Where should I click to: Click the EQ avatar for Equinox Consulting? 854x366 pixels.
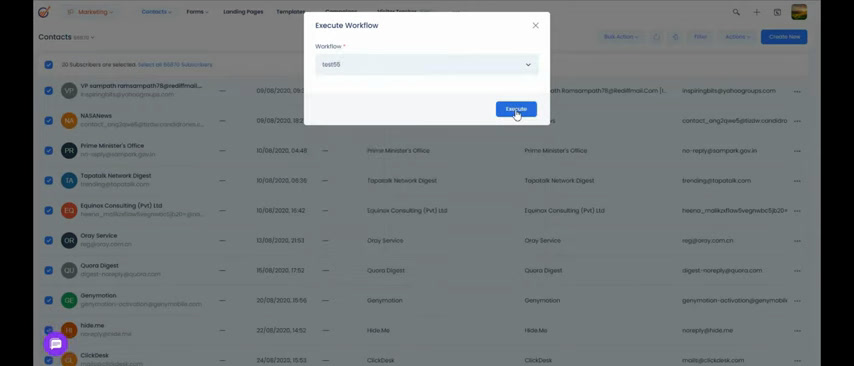pyautogui.click(x=69, y=211)
